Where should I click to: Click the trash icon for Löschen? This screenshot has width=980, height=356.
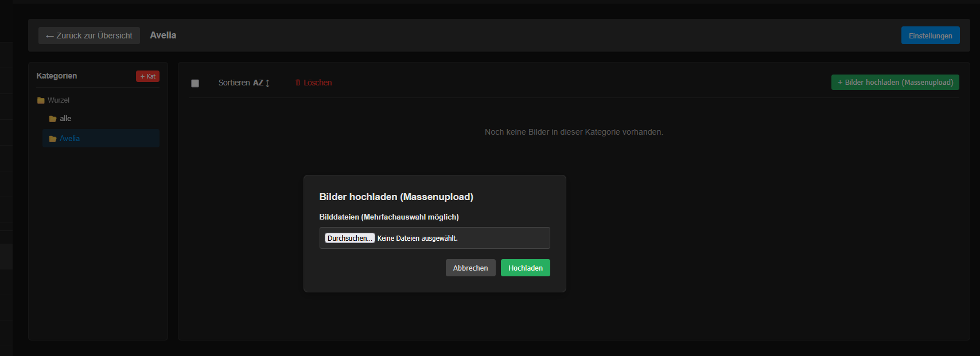point(298,83)
